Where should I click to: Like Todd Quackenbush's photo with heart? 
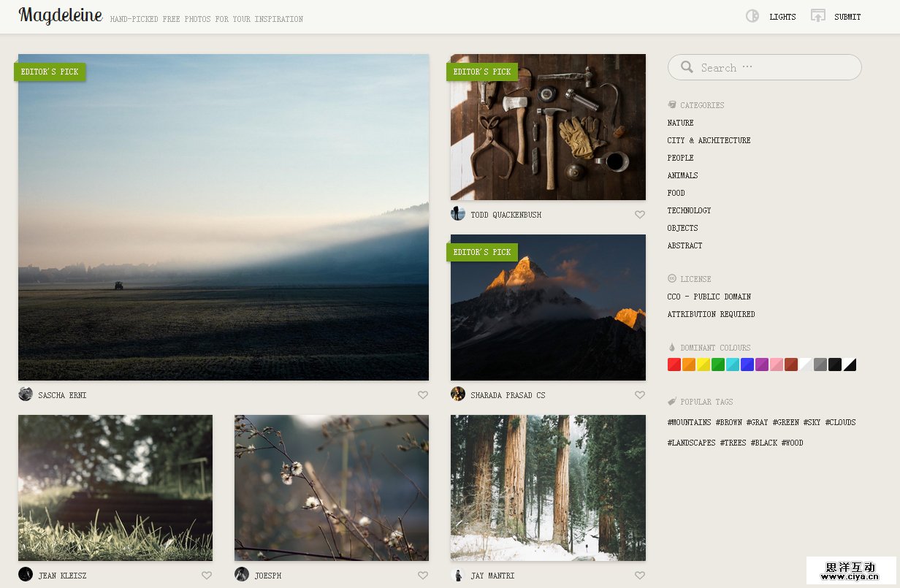(640, 215)
